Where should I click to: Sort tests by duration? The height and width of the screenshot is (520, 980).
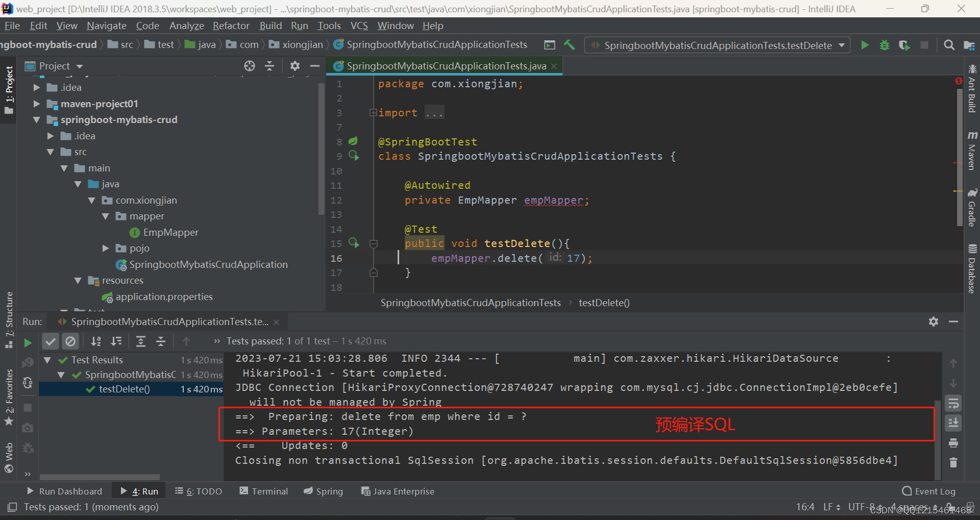pos(116,341)
